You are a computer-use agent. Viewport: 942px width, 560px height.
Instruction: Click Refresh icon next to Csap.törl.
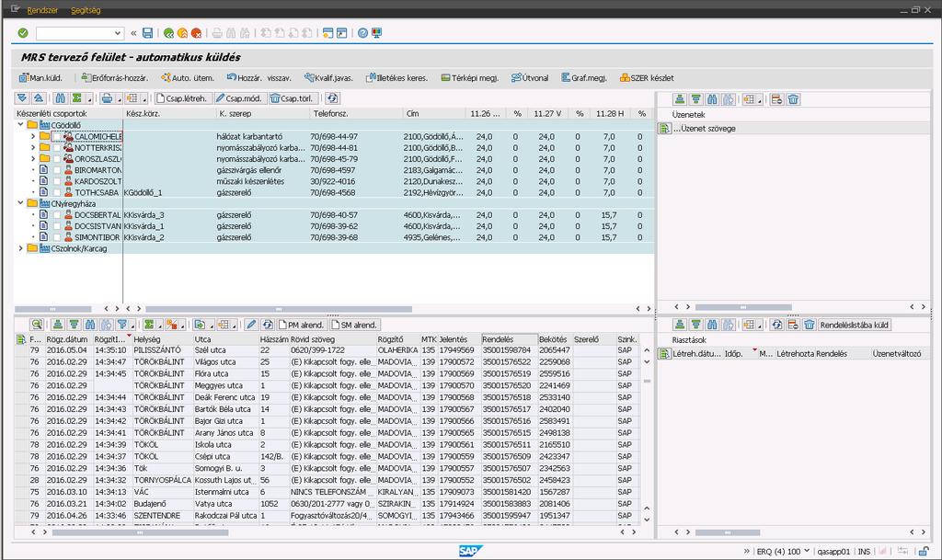pos(332,98)
